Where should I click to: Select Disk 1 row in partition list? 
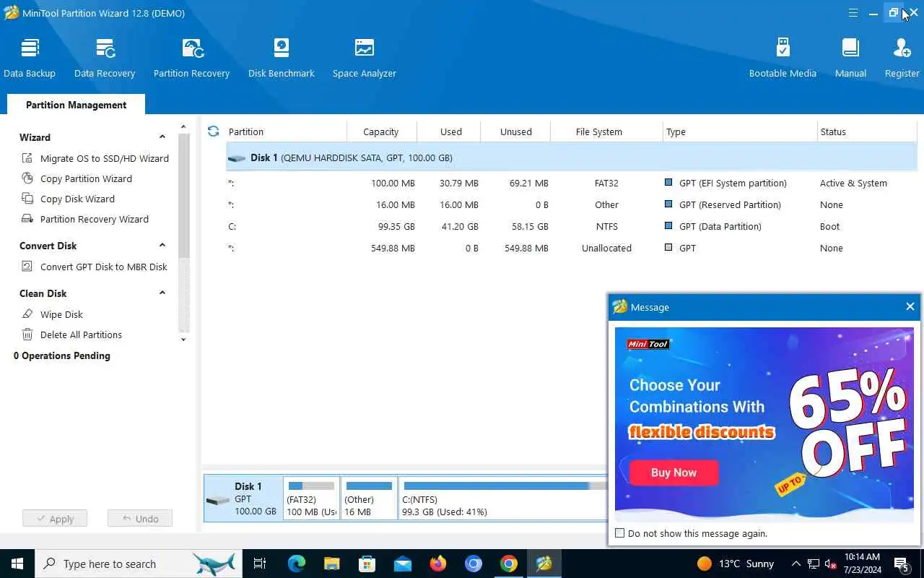pos(571,158)
